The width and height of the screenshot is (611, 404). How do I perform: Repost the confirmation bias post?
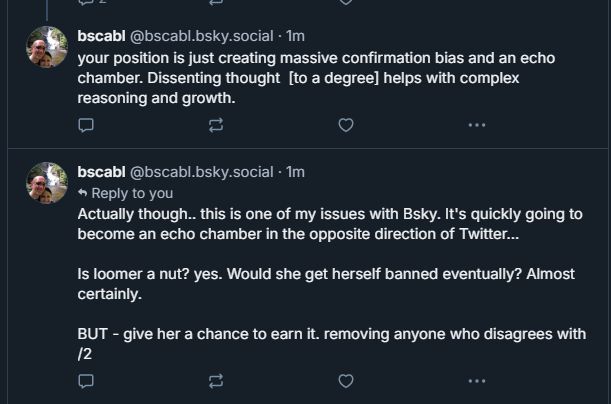(x=216, y=125)
